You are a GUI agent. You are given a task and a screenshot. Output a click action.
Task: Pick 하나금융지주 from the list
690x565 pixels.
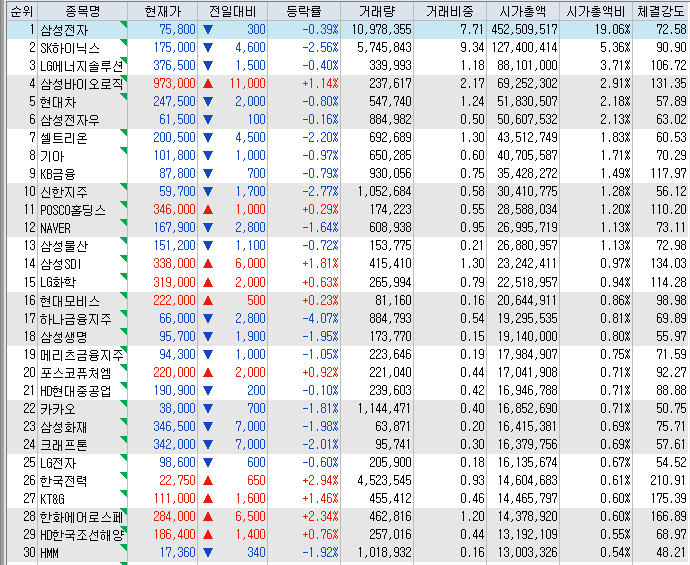76,318
